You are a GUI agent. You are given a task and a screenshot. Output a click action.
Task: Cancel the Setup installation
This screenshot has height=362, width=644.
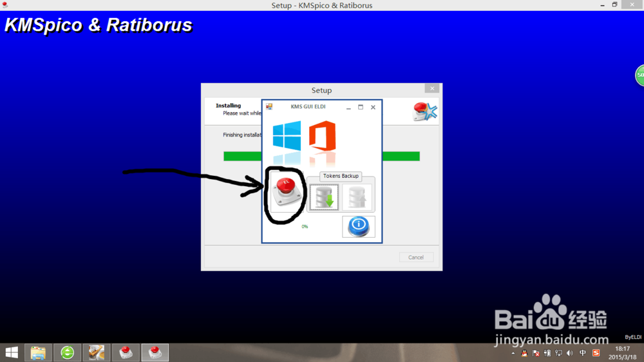pyautogui.click(x=416, y=257)
